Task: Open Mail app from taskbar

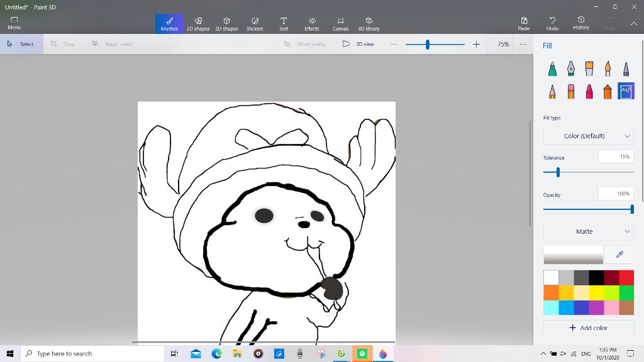Action: [x=196, y=353]
